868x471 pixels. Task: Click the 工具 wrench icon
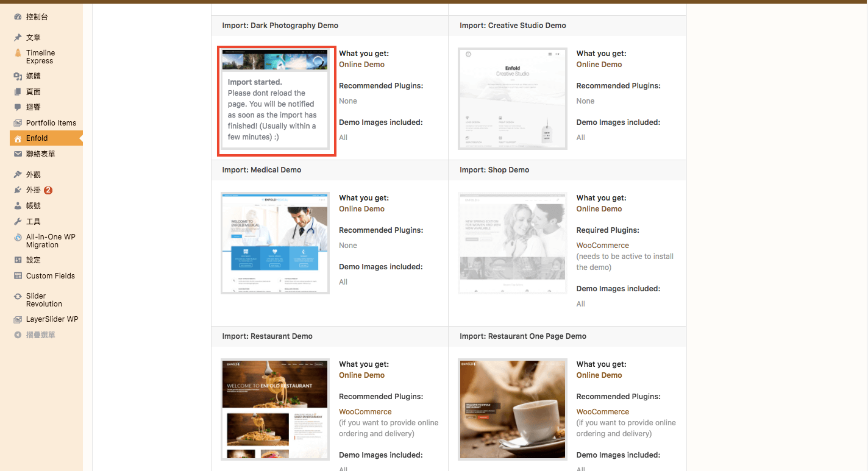pyautogui.click(x=18, y=222)
